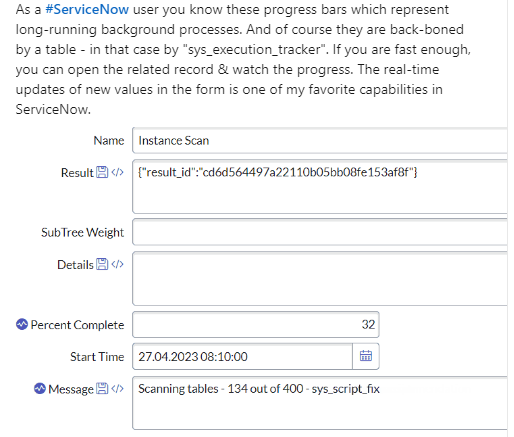The image size is (514, 437).
Task: Select the Percent Complete value field
Action: pyautogui.click(x=256, y=324)
